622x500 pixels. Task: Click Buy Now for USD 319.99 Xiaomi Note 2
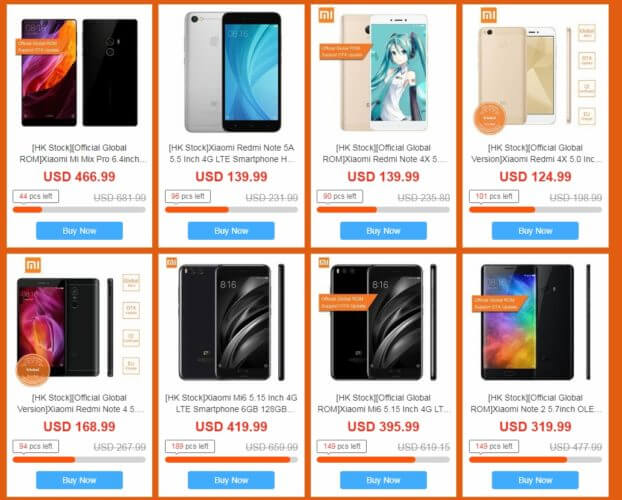(x=535, y=480)
